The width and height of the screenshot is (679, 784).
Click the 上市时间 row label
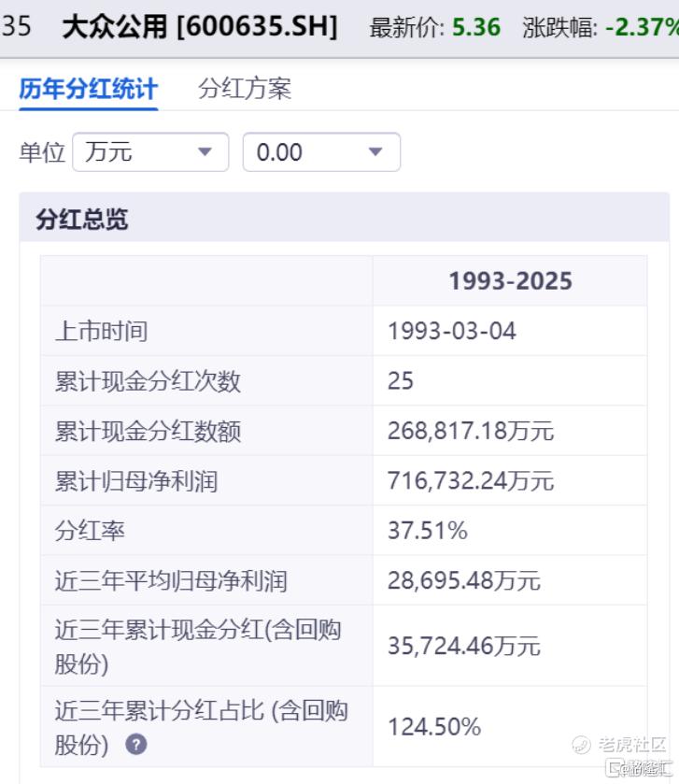(x=102, y=332)
